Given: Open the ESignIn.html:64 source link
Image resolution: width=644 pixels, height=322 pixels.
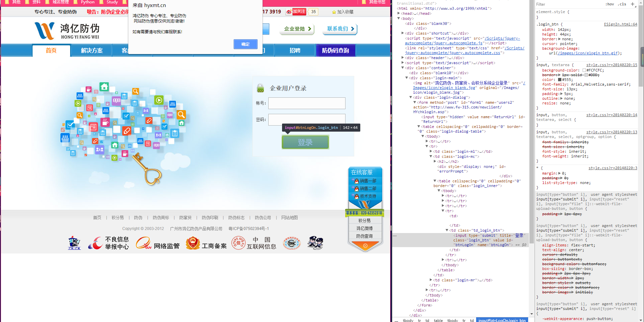Looking at the screenshot, I should (x=620, y=24).
